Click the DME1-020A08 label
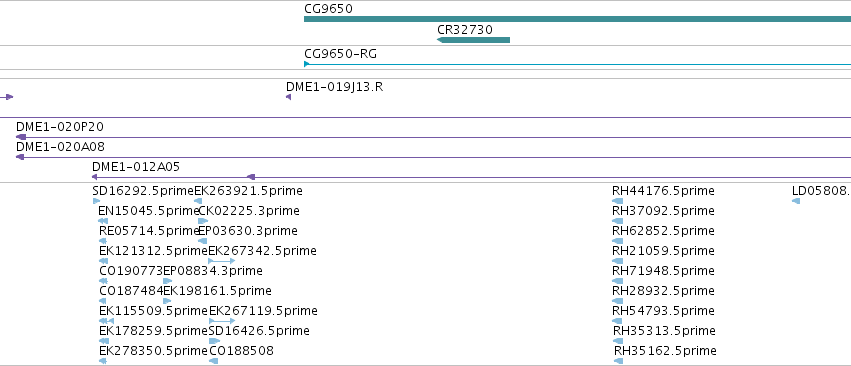 [x=60, y=147]
